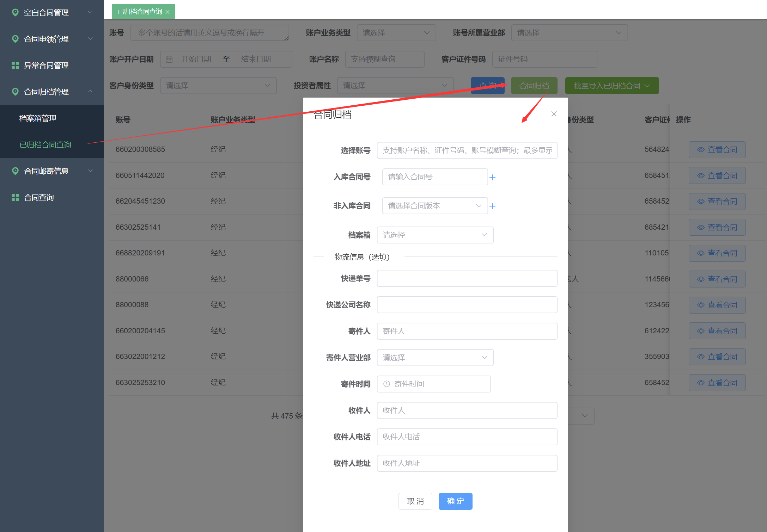Screen dimensions: 767x532
Task: Click eye icon for account 660511442020
Action: (701, 176)
